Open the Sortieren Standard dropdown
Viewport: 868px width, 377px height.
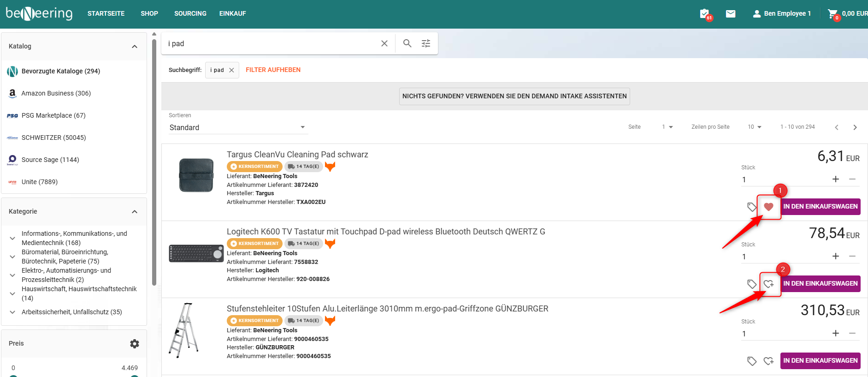click(x=237, y=127)
